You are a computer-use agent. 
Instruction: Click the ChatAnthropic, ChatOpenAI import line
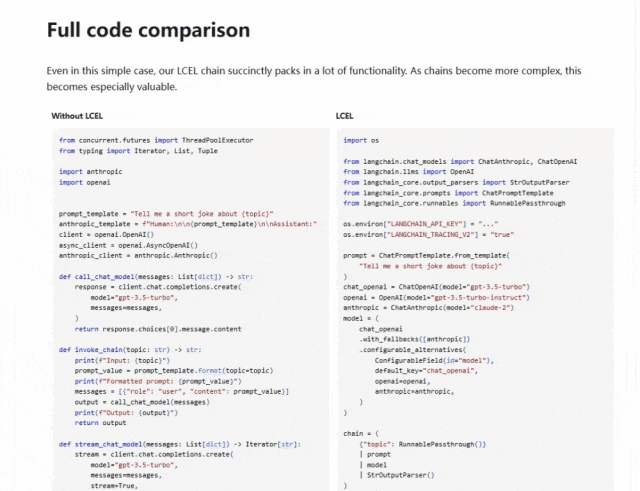coord(460,161)
